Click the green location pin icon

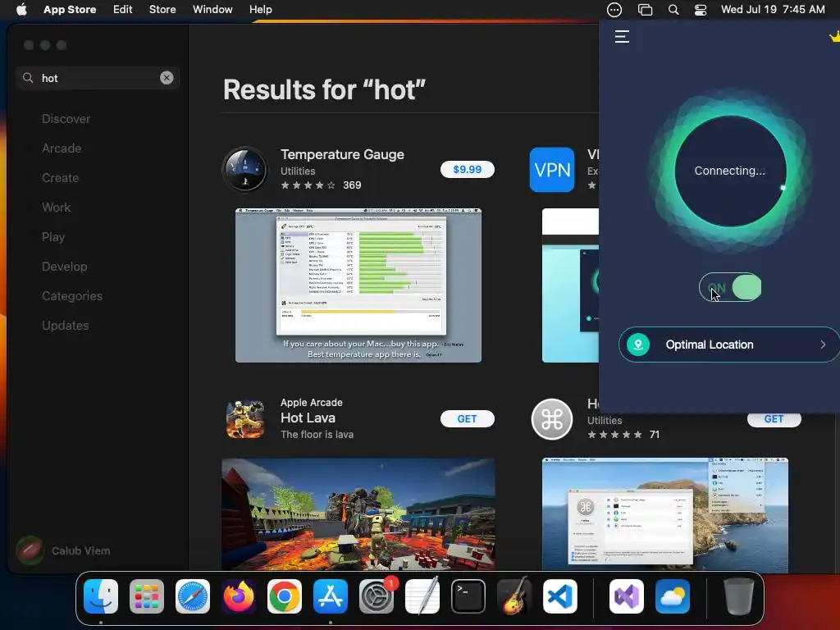tap(638, 345)
